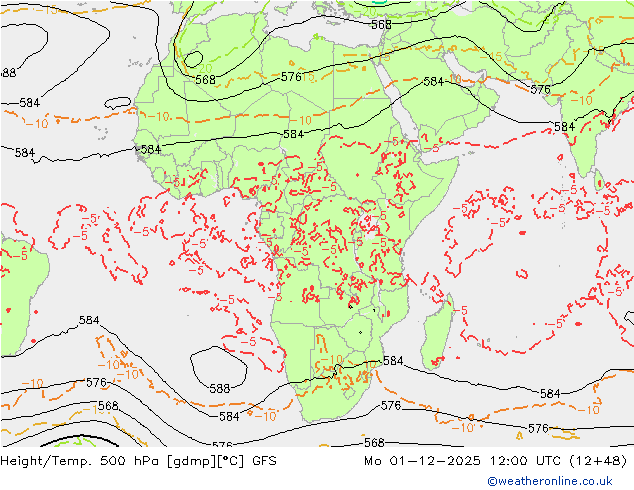Click the 588 contour label southwest of Africa
The width and height of the screenshot is (634, 490).
[220, 389]
